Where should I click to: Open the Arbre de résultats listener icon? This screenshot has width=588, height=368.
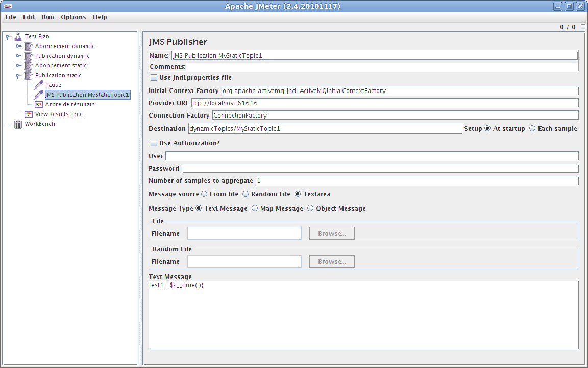pyautogui.click(x=38, y=104)
